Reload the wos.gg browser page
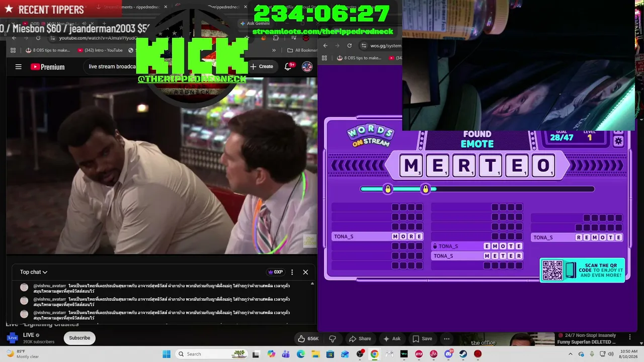 coord(350,45)
